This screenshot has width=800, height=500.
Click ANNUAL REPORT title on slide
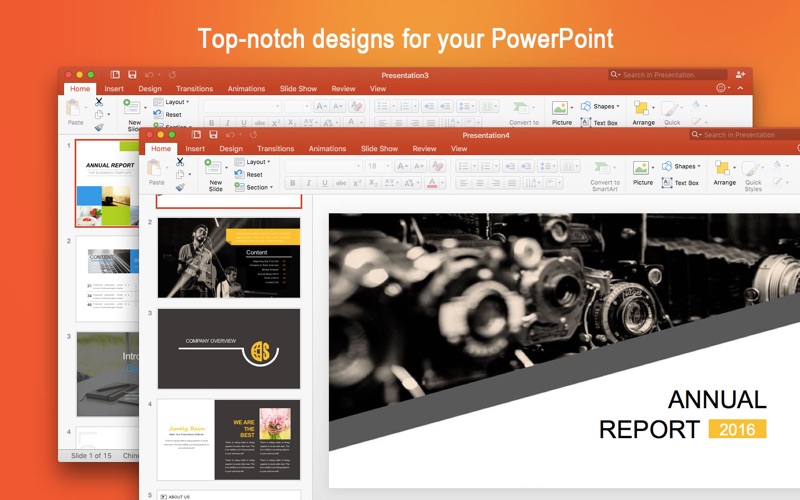(683, 414)
